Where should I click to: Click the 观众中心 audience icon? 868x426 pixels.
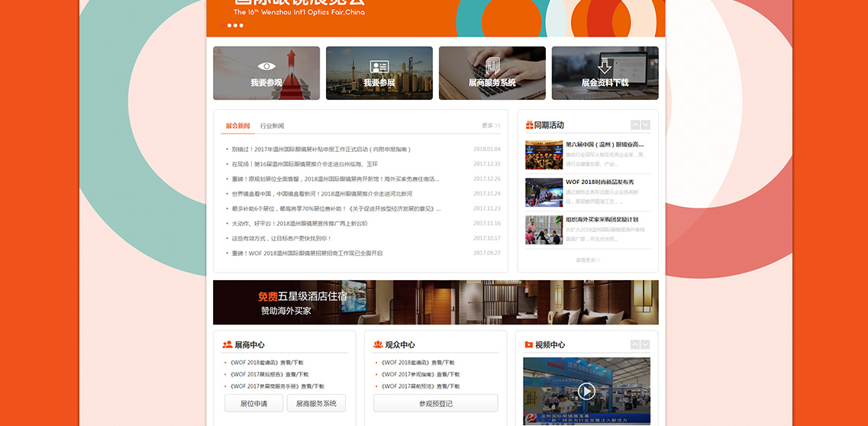378,345
